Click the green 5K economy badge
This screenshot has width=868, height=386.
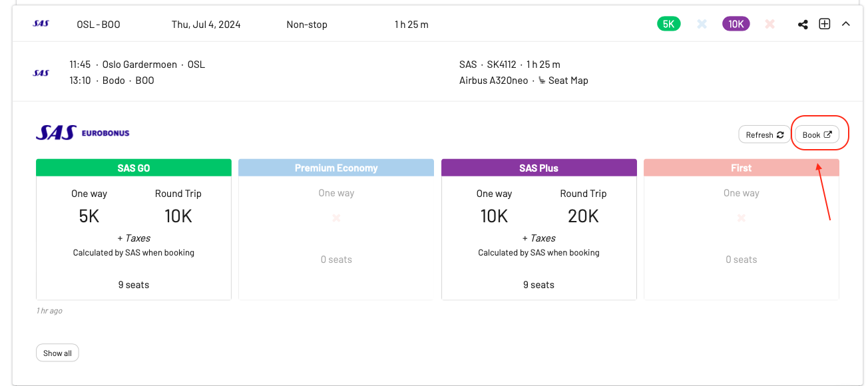click(668, 24)
